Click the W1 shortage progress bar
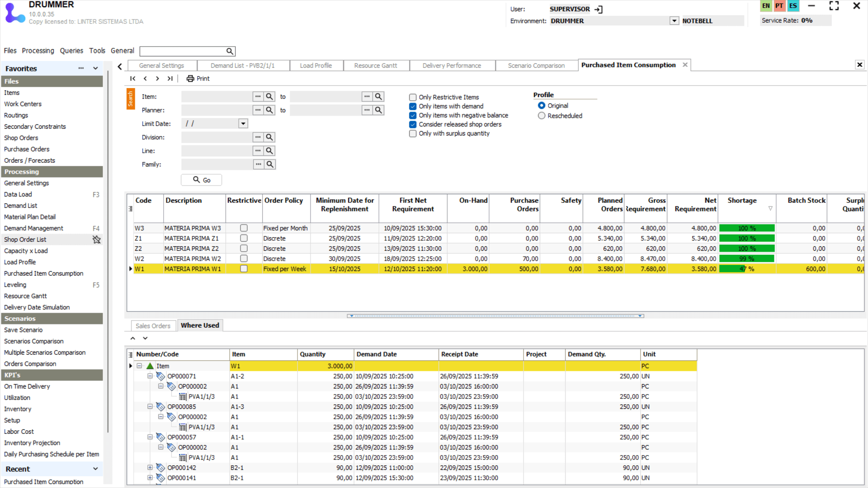The width and height of the screenshot is (868, 488). 746,269
